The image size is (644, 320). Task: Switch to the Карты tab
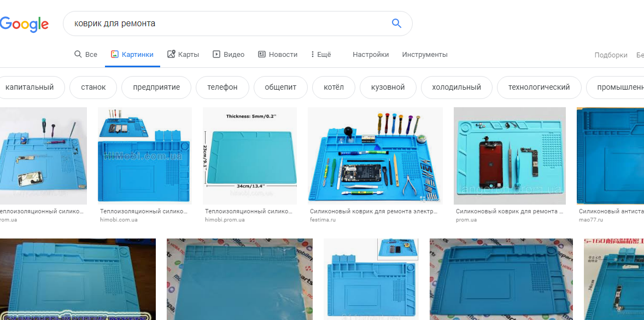click(x=183, y=55)
